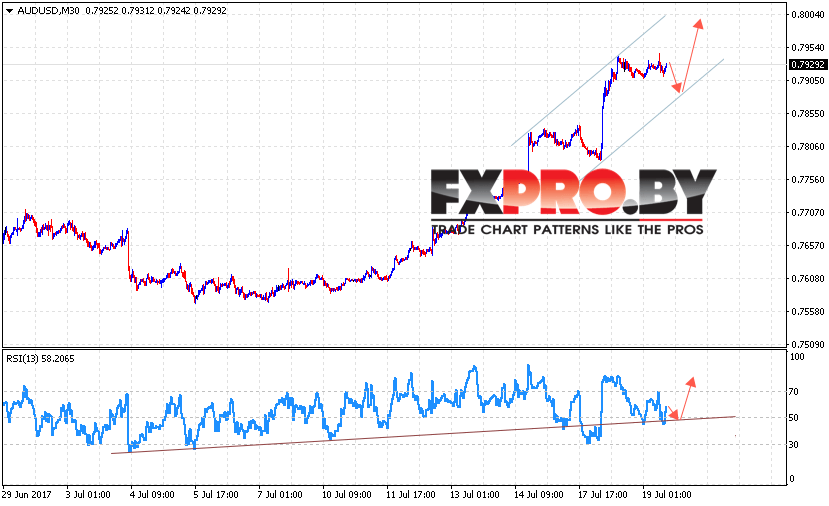Click the 17 Jul 17:00 time label
This screenshot has width=829, height=506.
[x=603, y=495]
